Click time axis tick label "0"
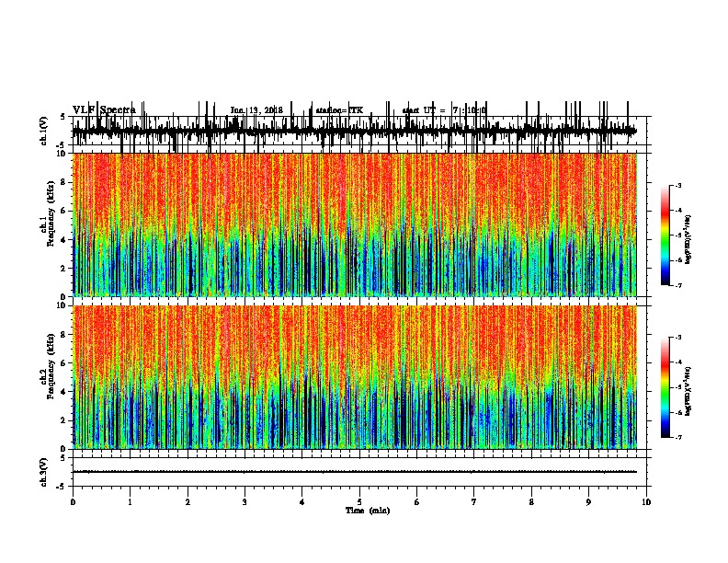Image resolution: width=728 pixels, height=563 pixels. pos(73,502)
